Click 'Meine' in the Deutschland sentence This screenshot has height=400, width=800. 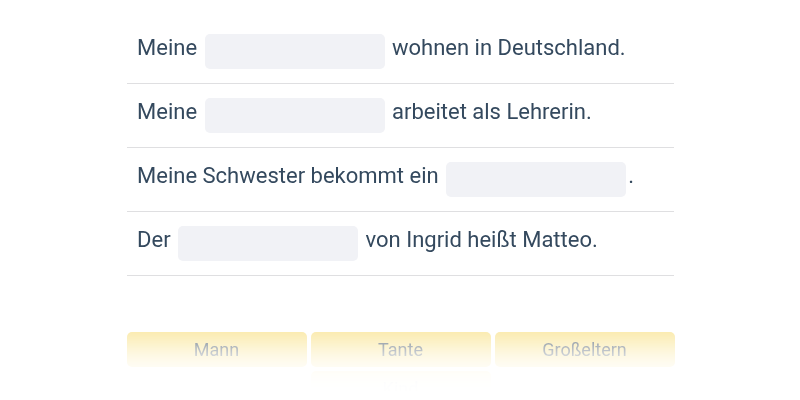[167, 48]
